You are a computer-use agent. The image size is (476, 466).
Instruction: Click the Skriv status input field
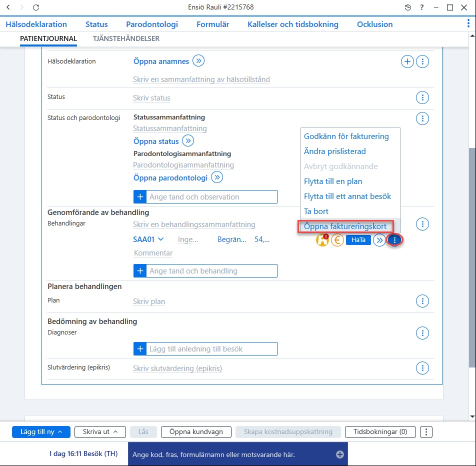151,98
